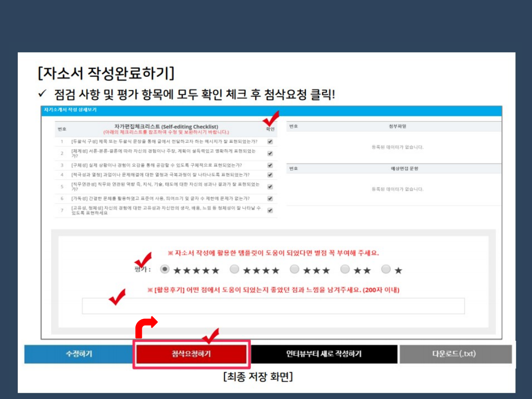This screenshot has width=532, height=399.
Task: Click the 활용후기 review text field
Action: 273,306
